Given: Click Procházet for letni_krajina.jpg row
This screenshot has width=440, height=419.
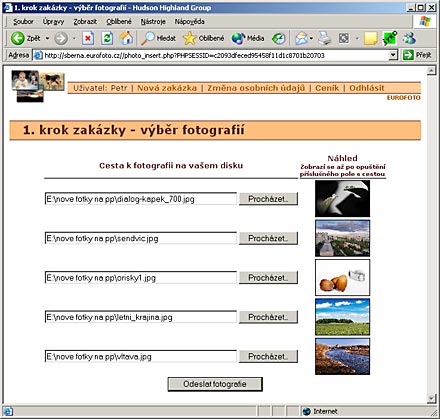Looking at the screenshot, I should pyautogui.click(x=268, y=317).
